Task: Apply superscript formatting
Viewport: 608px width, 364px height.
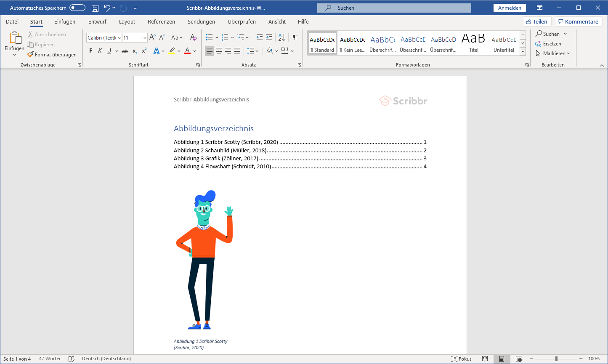Action: (144, 51)
